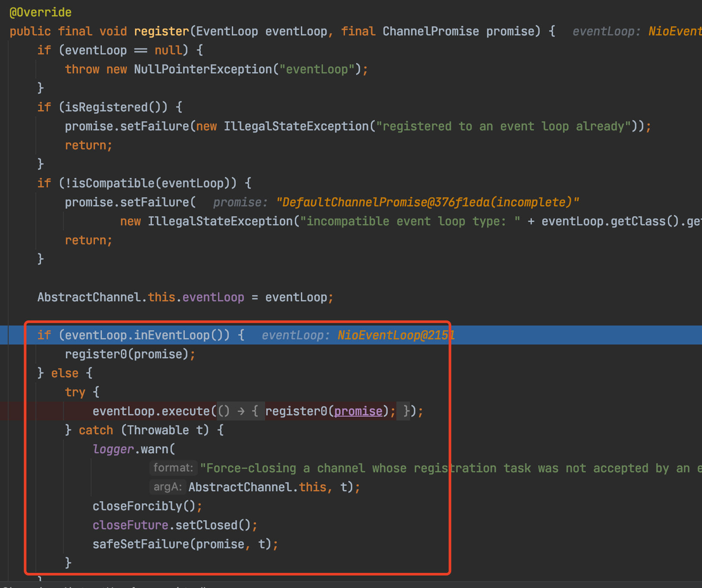Click the ChannelPromise parameter type
Viewport: 702px width, 588px height.
tap(430, 31)
